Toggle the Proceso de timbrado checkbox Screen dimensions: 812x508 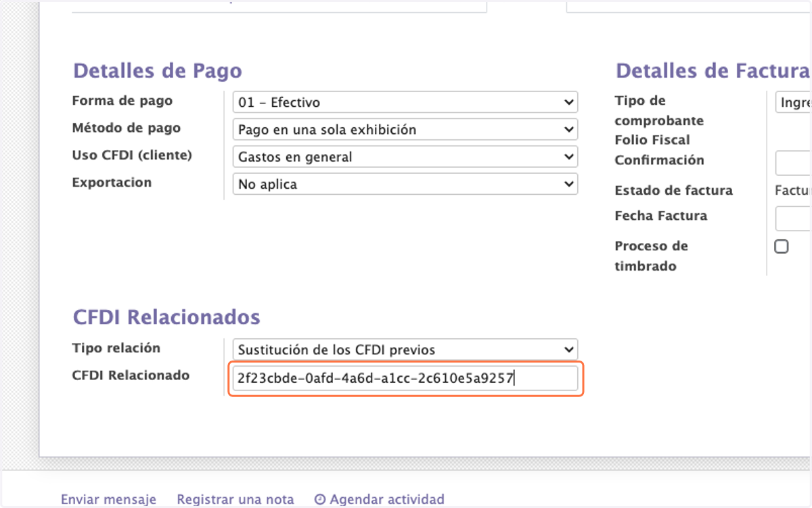(x=782, y=246)
